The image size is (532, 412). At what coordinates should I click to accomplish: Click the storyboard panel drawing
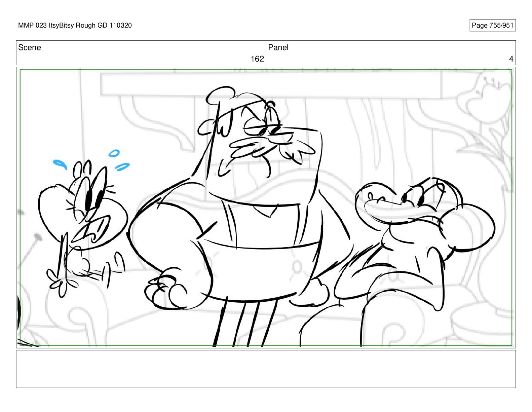point(266,207)
